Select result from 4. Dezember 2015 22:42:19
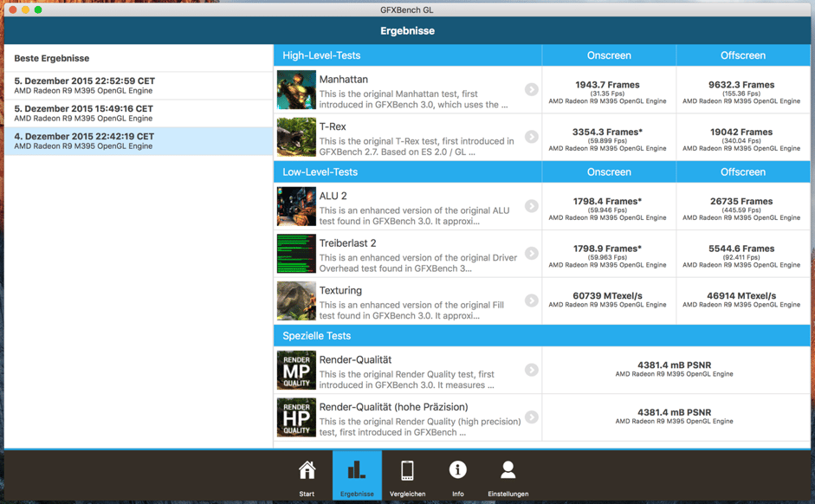This screenshot has width=815, height=504. click(139, 141)
